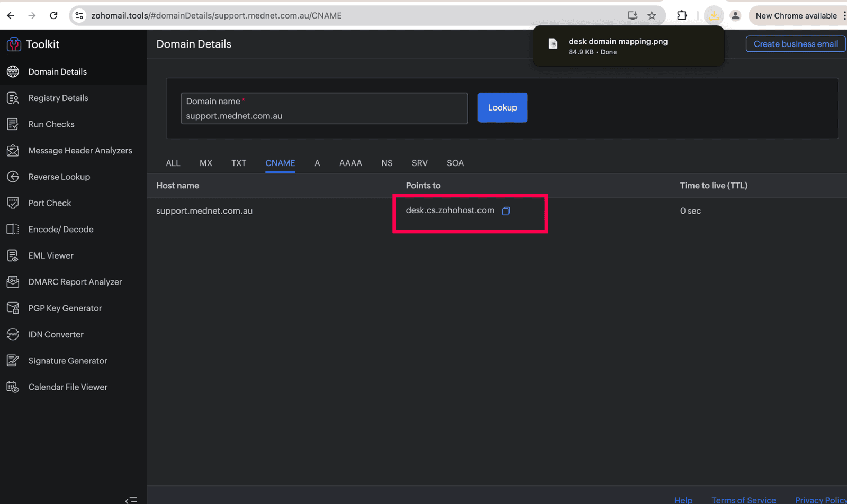Open the DMARC Report Analyzer
The width and height of the screenshot is (847, 504).
(x=75, y=282)
